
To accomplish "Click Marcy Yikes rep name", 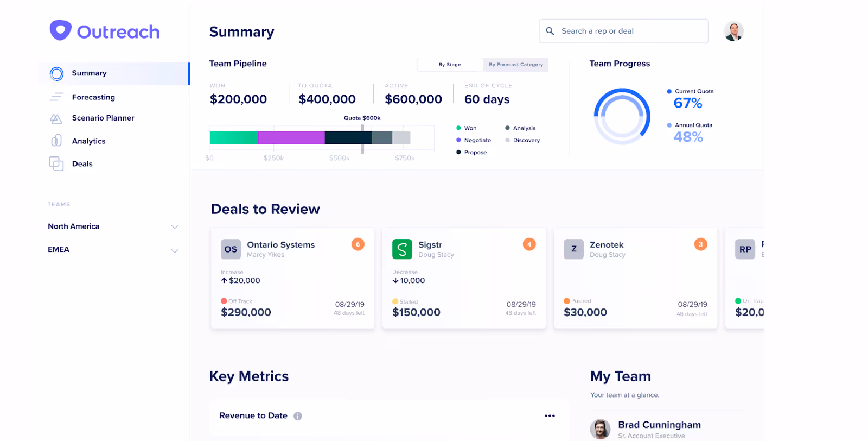I will [265, 255].
